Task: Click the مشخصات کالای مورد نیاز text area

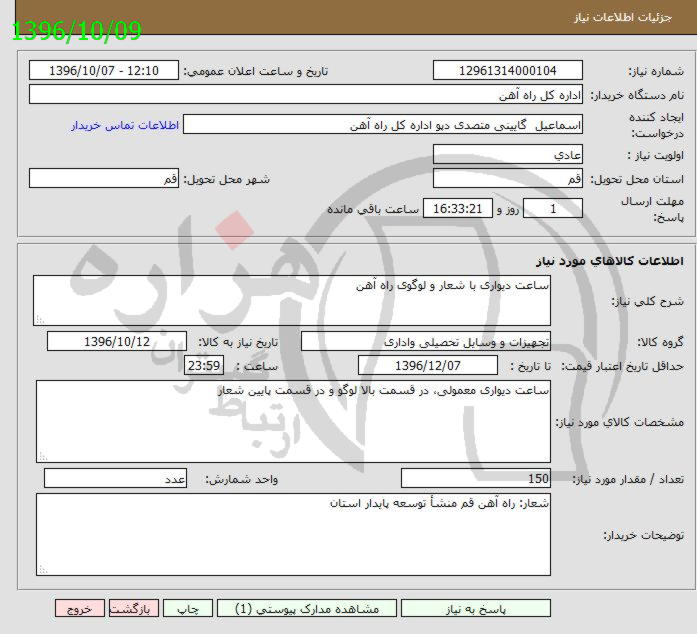Action: pyautogui.click(x=293, y=421)
